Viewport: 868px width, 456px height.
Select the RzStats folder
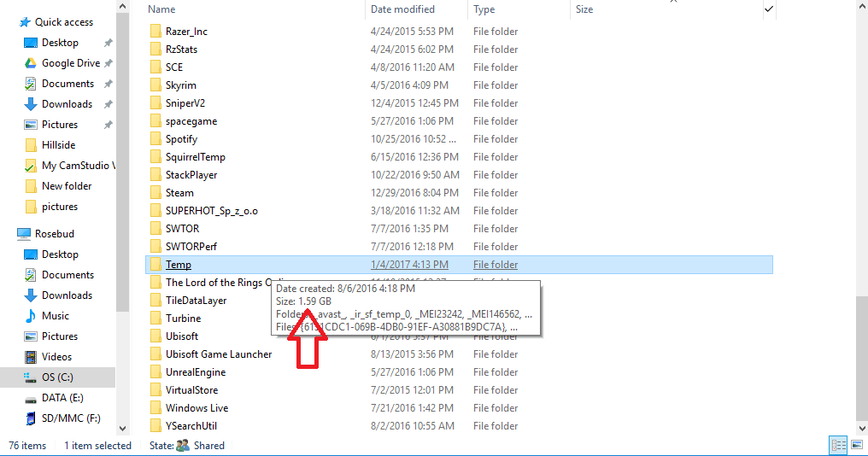(181, 50)
